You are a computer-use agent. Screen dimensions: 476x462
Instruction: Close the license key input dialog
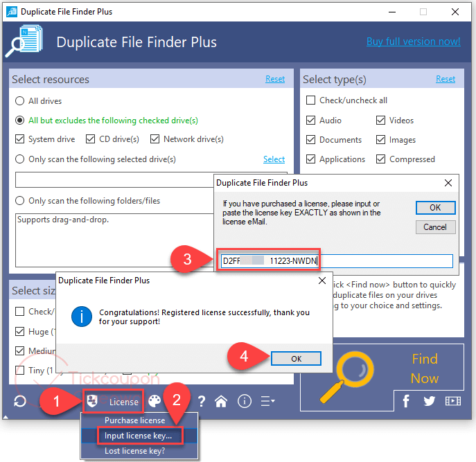448,183
